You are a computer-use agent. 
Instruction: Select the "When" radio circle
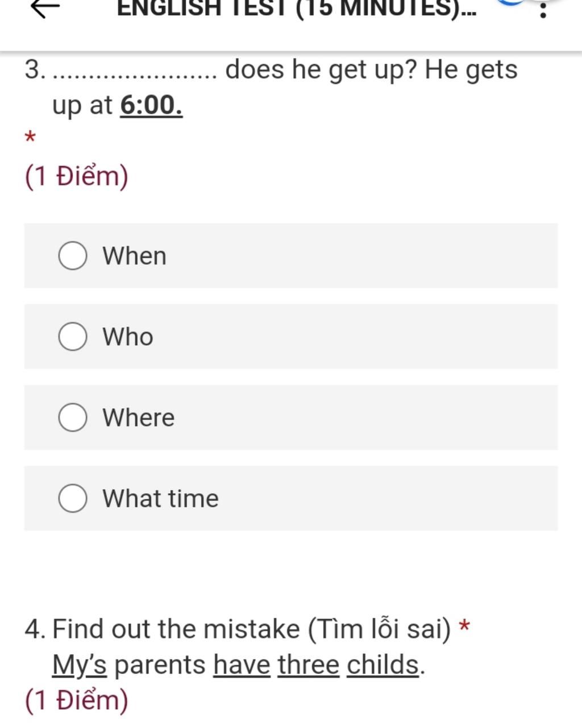(73, 256)
